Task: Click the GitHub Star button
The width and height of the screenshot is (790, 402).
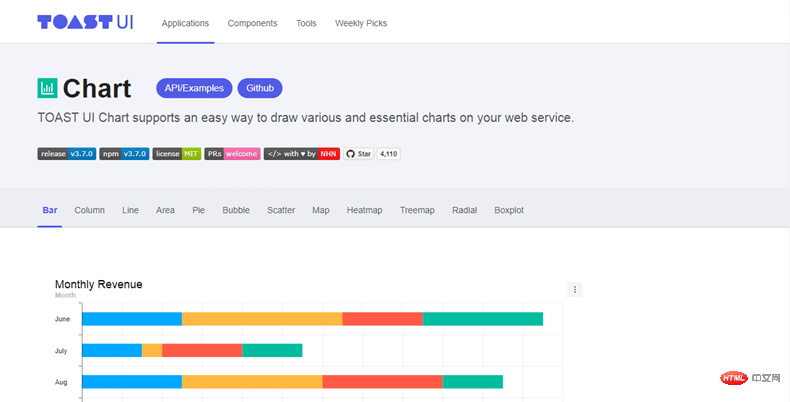Action: coord(358,154)
